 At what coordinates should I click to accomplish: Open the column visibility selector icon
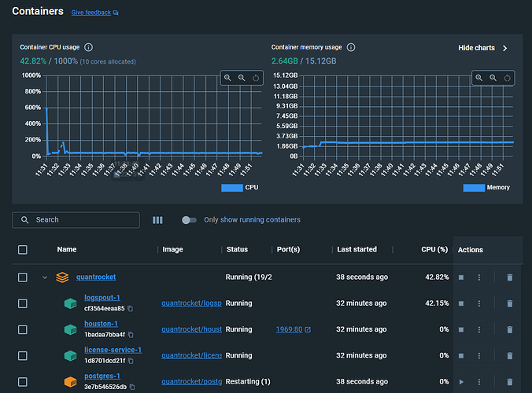point(157,220)
